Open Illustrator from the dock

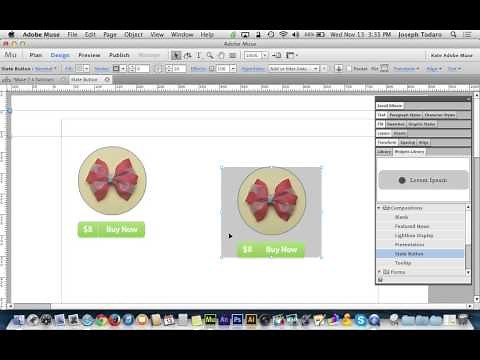pos(251,320)
